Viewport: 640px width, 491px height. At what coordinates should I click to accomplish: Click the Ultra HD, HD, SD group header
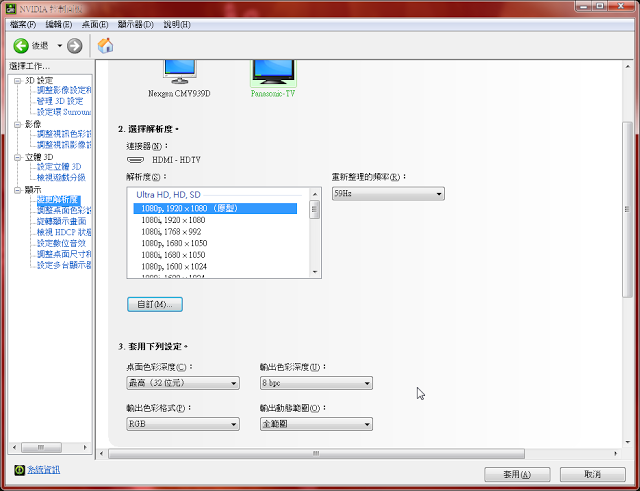pos(169,195)
